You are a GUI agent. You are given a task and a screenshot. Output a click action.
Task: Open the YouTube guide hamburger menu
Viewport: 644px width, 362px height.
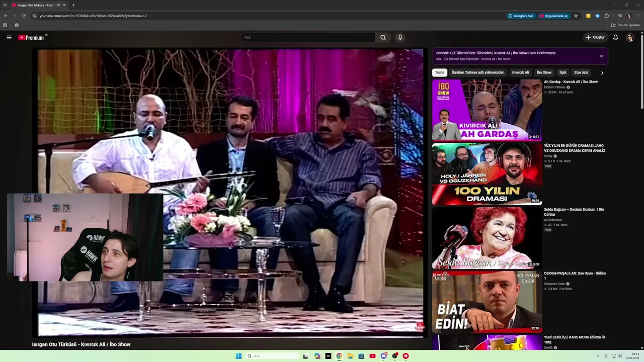pyautogui.click(x=9, y=37)
